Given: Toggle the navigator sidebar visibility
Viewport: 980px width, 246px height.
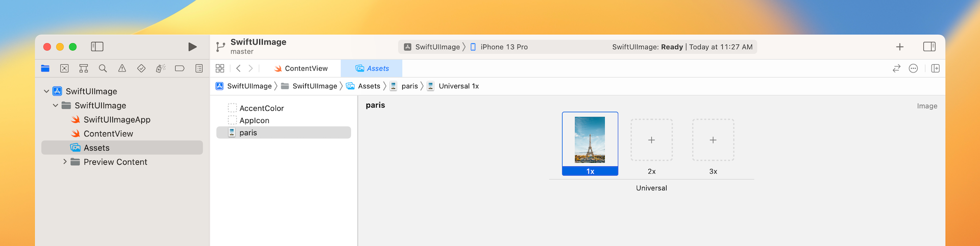Looking at the screenshot, I should pyautogui.click(x=97, y=47).
